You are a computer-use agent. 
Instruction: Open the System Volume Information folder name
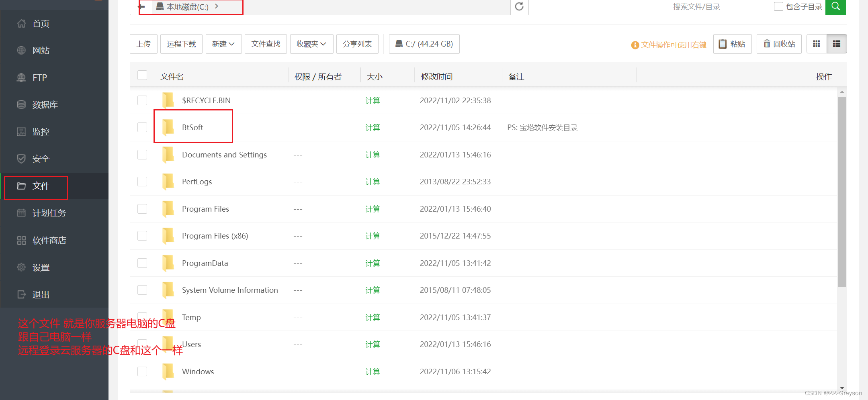point(230,290)
